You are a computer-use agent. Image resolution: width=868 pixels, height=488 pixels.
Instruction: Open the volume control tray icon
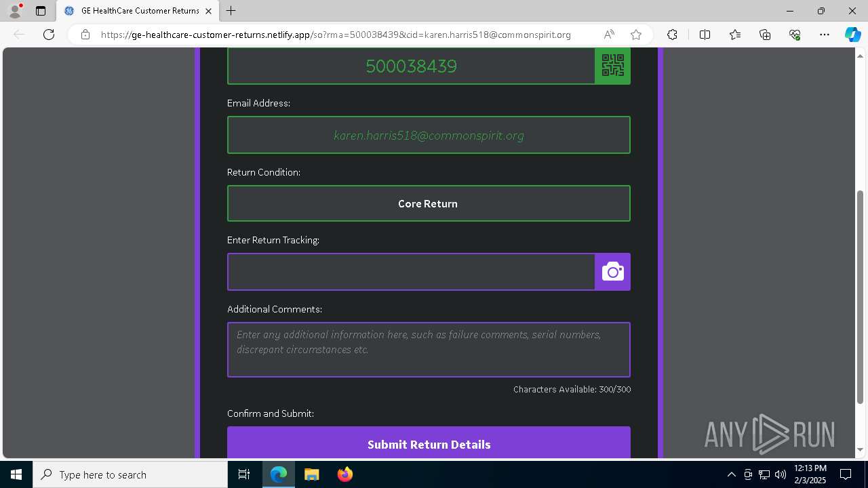pos(780,474)
